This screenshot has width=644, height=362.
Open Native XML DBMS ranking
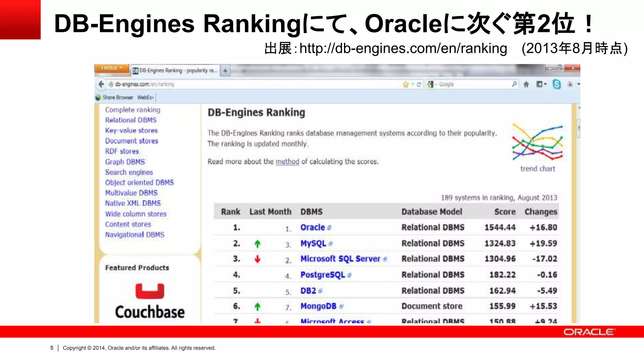coord(133,203)
